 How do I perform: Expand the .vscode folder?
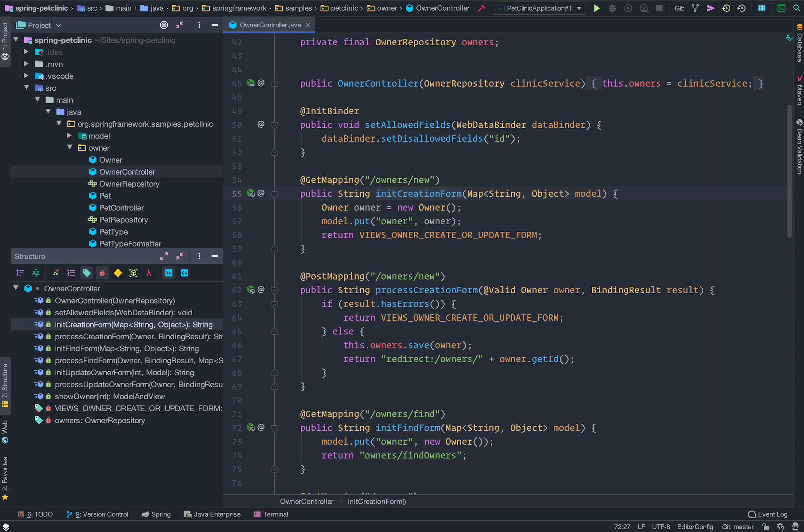(26, 76)
